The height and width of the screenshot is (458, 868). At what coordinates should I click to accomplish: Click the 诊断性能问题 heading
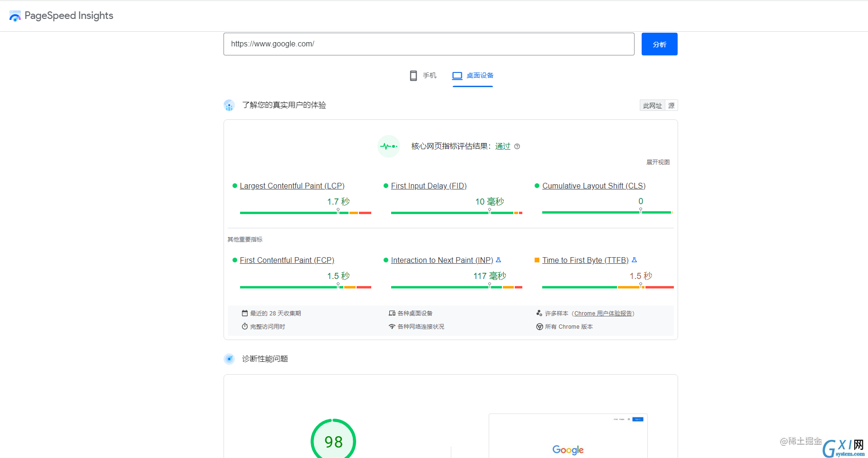coord(265,359)
